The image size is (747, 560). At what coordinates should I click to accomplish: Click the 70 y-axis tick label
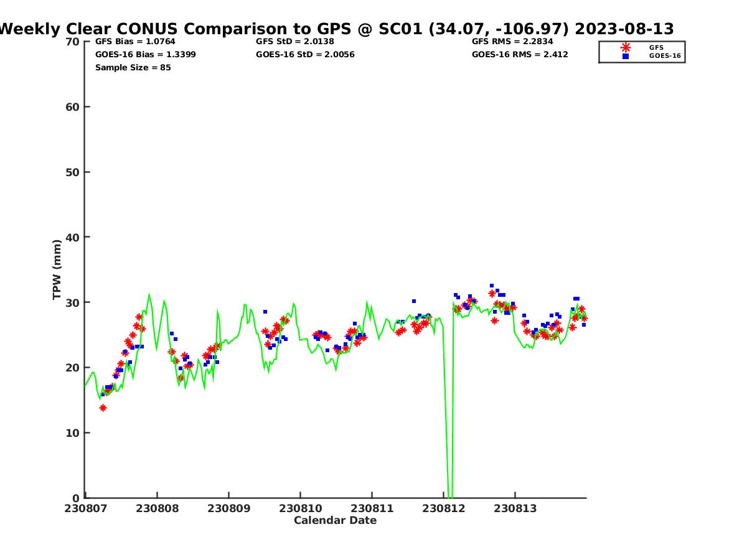pyautogui.click(x=73, y=42)
